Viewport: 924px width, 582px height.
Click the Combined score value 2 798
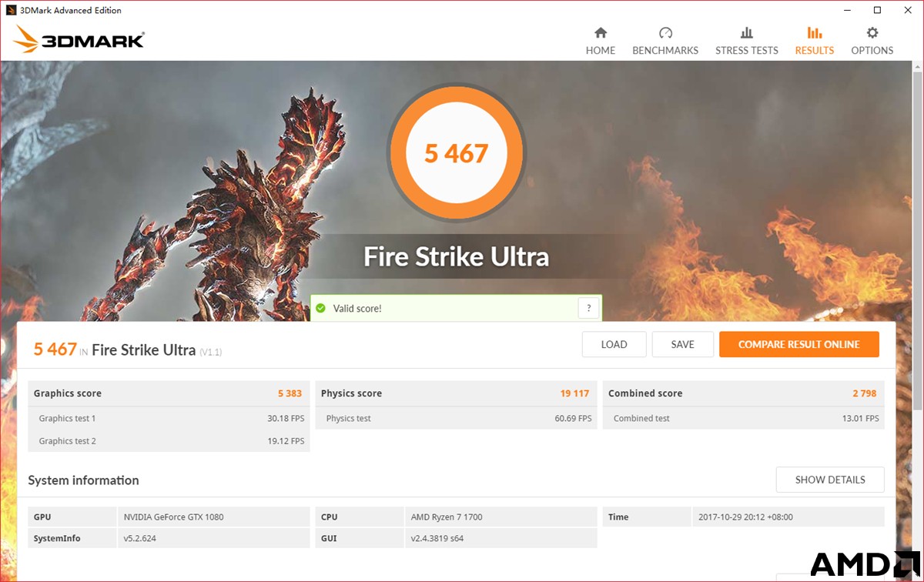(864, 393)
